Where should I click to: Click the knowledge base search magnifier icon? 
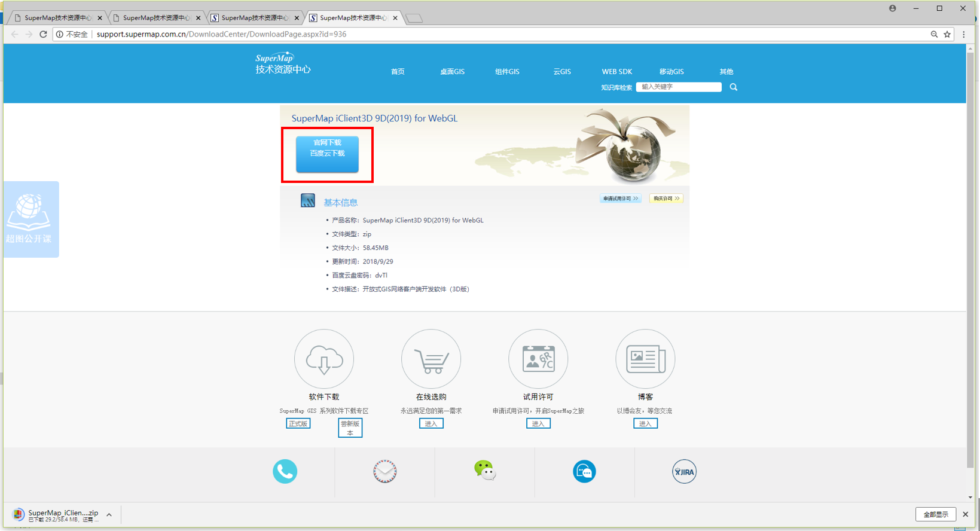pyautogui.click(x=734, y=87)
